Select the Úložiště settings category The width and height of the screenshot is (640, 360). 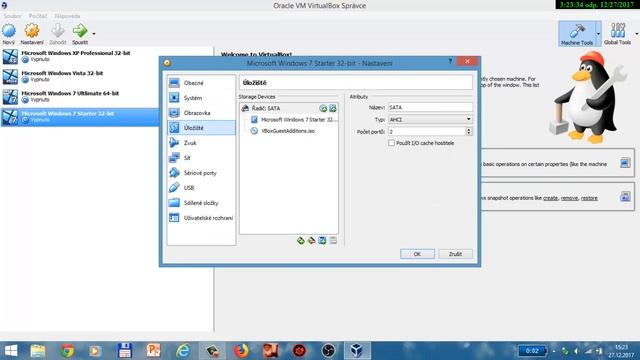coord(201,128)
